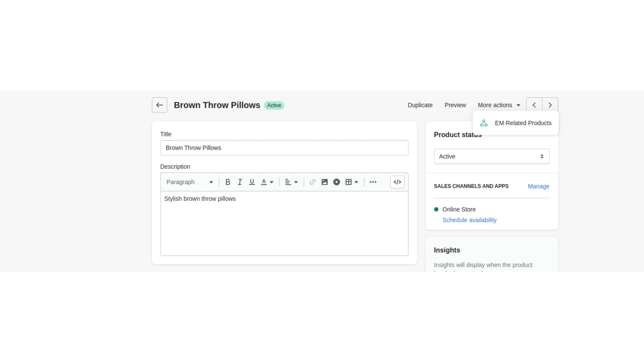This screenshot has height=362, width=644.
Task: Go to previous product
Action: click(534, 105)
